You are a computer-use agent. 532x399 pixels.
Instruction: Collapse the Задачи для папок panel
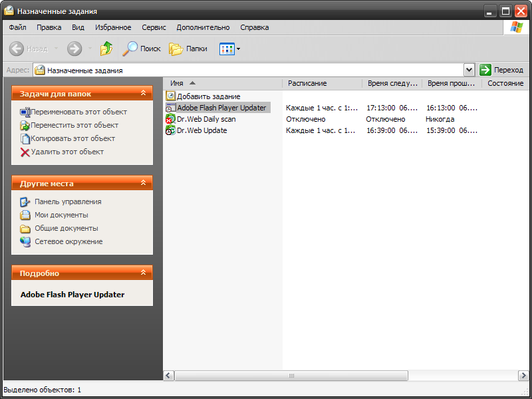pyautogui.click(x=143, y=94)
